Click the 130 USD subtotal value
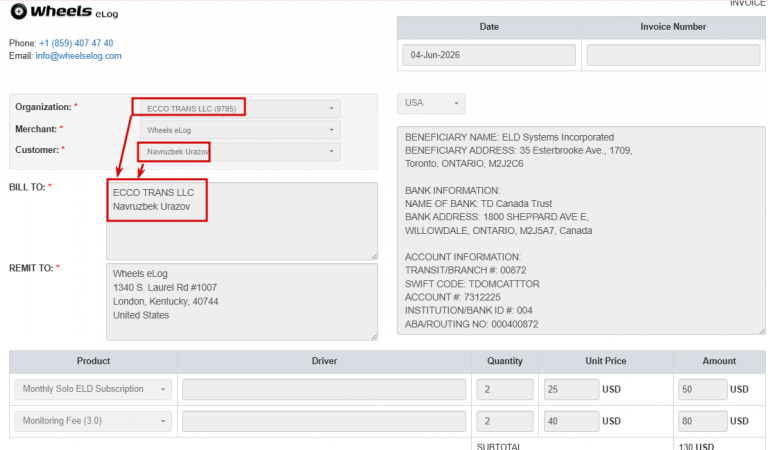Screen dimensions: 768x450 pyautogui.click(x=696, y=446)
